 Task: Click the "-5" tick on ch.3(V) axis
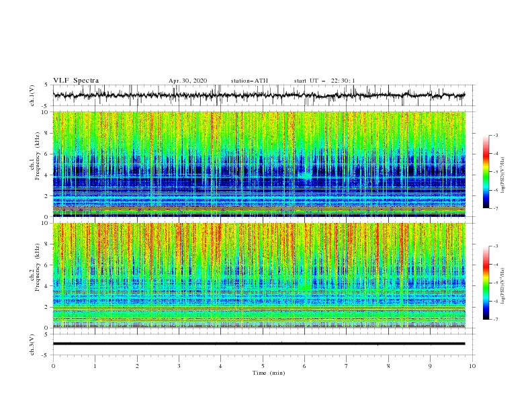click(46, 355)
